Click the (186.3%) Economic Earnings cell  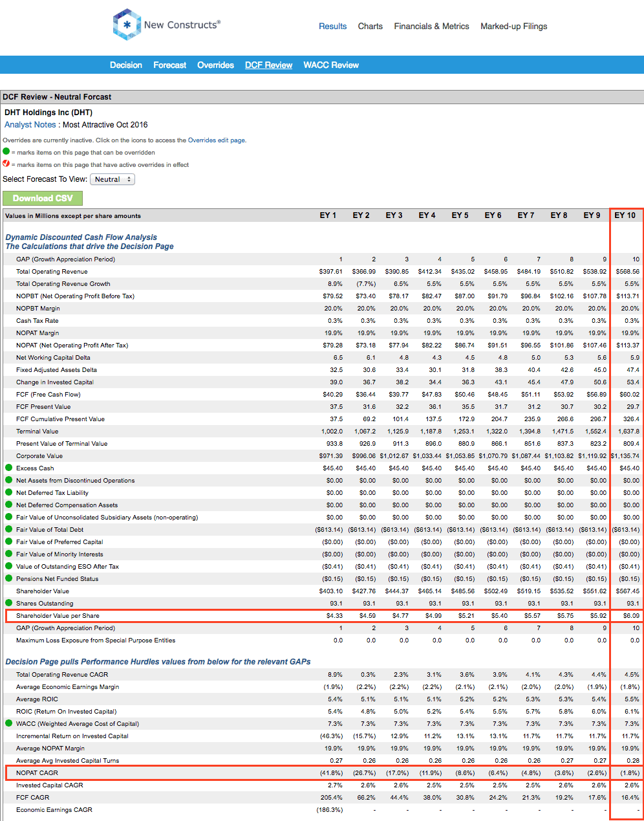coord(330,810)
